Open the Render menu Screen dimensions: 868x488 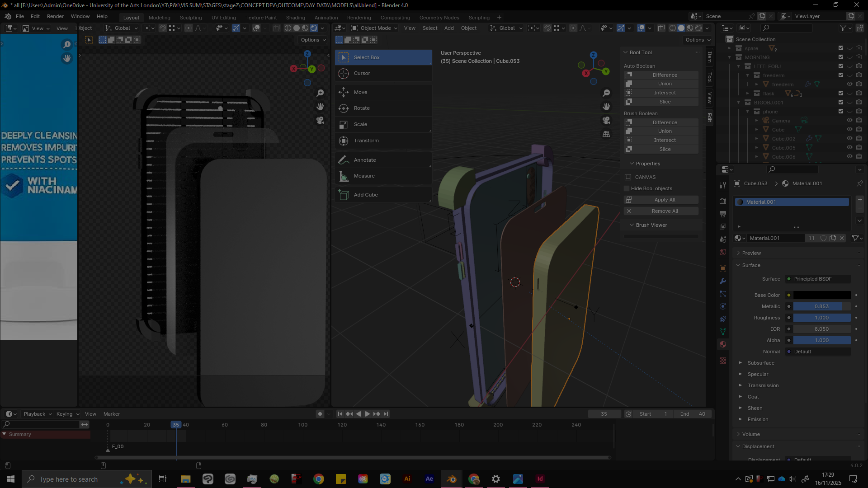[55, 16]
